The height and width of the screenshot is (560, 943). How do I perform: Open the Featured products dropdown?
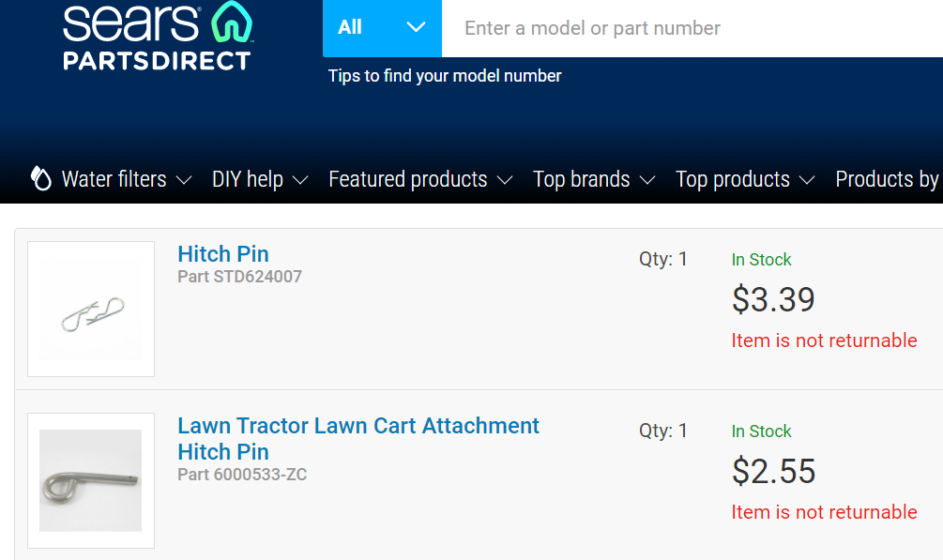click(407, 178)
